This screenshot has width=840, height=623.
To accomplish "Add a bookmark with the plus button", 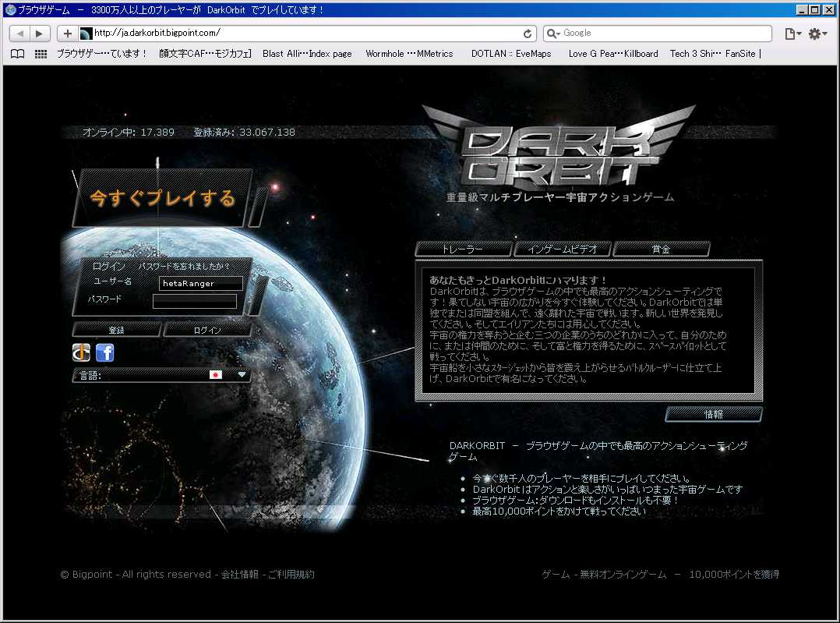I will [68, 34].
